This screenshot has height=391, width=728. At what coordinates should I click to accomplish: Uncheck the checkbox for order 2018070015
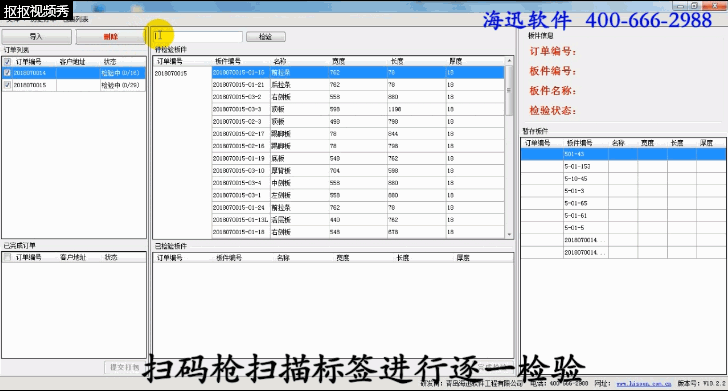coord(7,85)
